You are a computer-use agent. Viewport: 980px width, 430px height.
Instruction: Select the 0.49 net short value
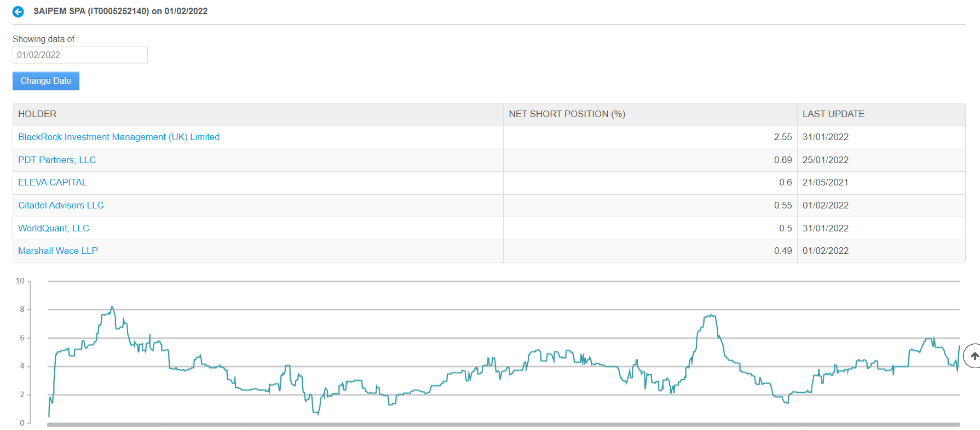click(783, 251)
